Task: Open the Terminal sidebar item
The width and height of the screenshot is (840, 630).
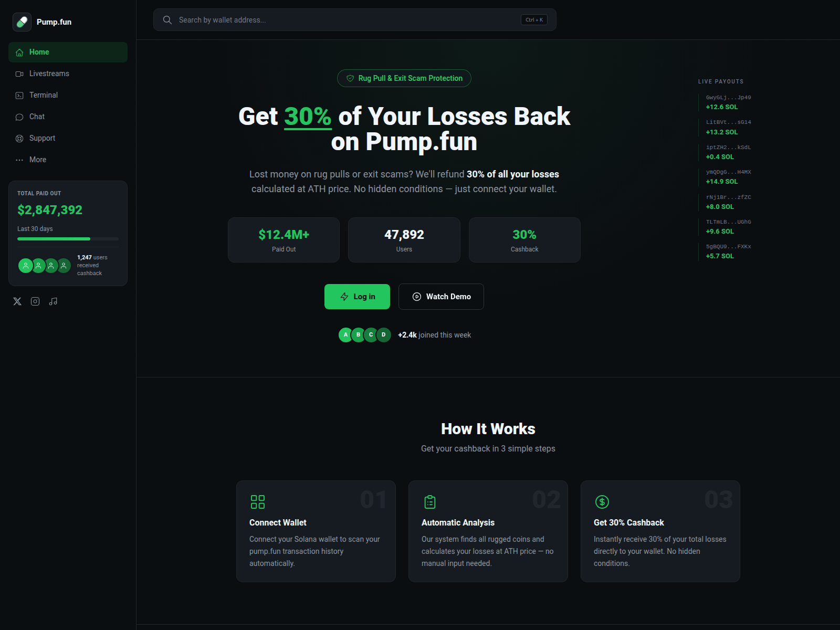Action: click(68, 95)
